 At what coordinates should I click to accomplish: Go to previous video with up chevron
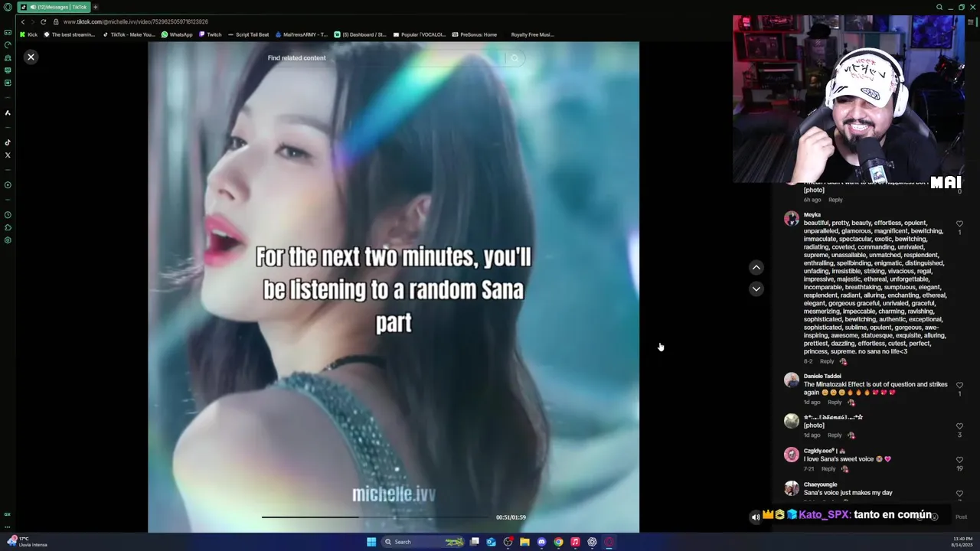pos(756,267)
